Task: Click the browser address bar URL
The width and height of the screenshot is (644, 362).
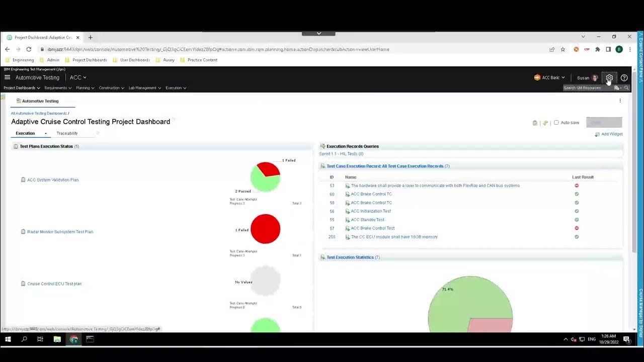Action: pyautogui.click(x=218, y=49)
